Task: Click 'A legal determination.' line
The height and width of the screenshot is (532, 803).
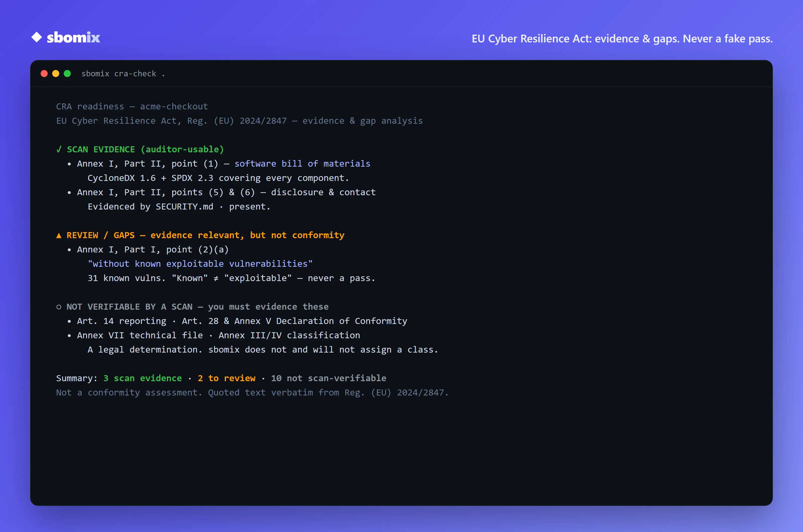Action: [263, 350]
